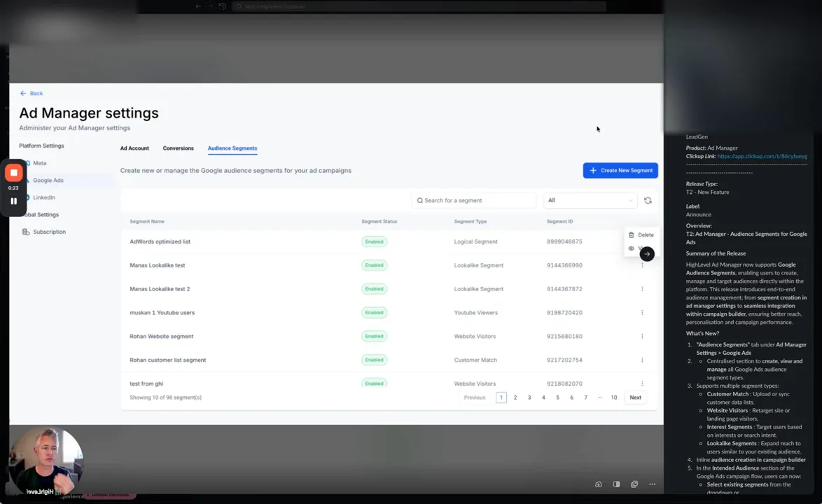This screenshot has width=822, height=504.
Task: Click the Subscription coins icon
Action: [26, 232]
